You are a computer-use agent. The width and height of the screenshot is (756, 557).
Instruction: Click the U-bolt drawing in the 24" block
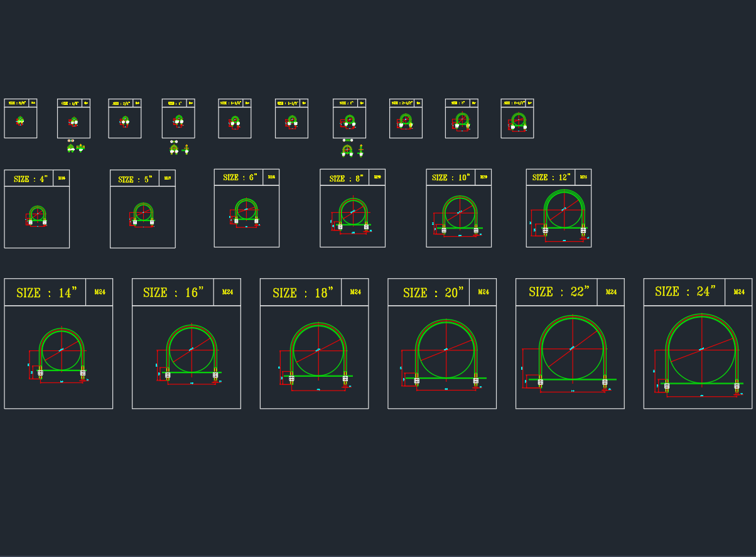click(701, 353)
